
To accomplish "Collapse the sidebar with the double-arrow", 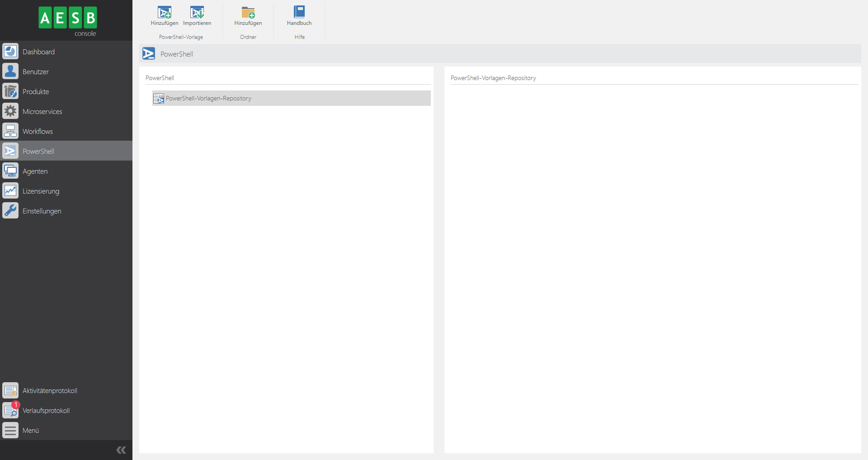I will 121,450.
